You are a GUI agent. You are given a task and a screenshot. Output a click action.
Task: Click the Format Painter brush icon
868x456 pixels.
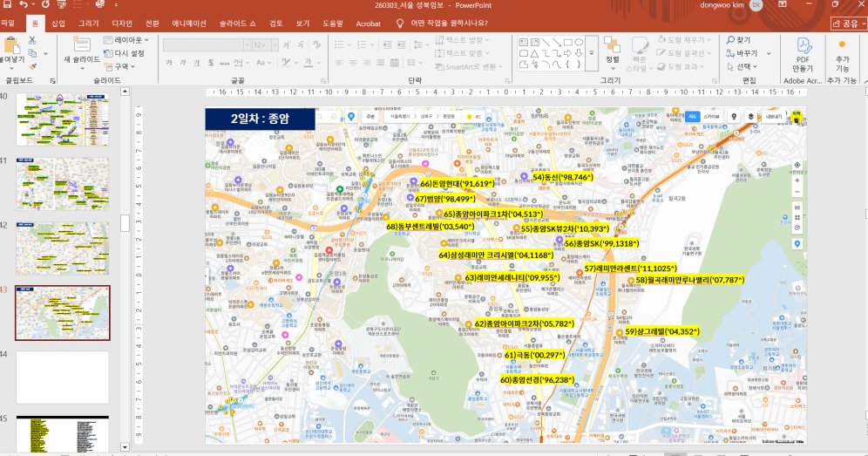pos(33,65)
